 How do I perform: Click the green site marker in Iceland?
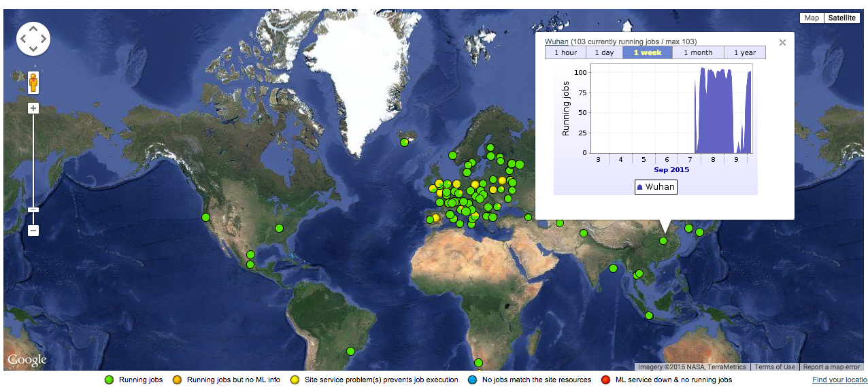point(405,142)
